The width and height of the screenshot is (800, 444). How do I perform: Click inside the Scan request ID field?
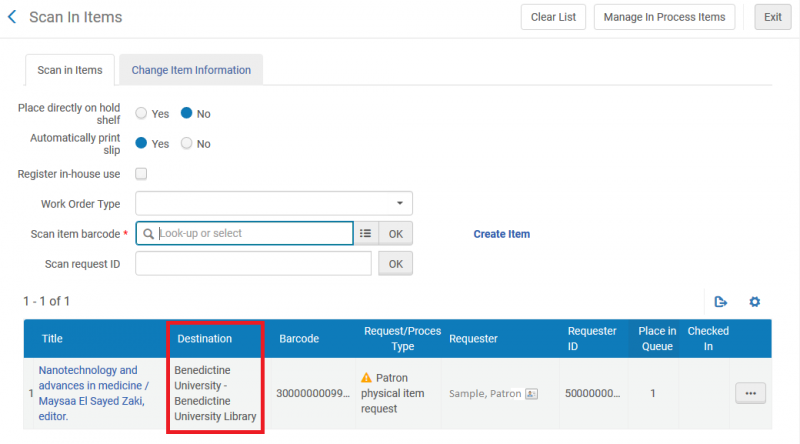pos(253,264)
